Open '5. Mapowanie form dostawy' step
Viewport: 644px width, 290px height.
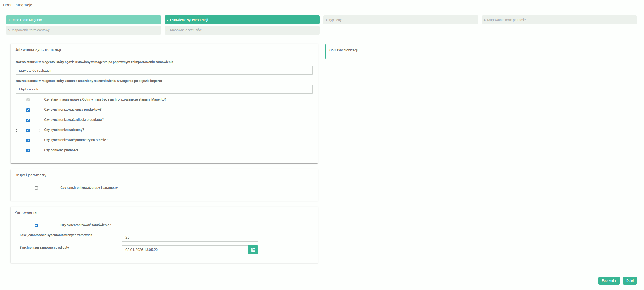point(83,30)
